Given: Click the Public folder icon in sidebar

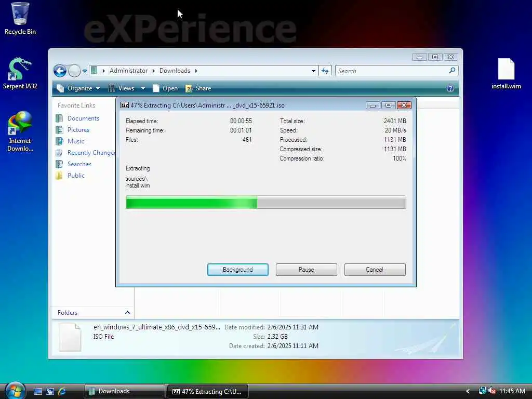Looking at the screenshot, I should [x=59, y=176].
